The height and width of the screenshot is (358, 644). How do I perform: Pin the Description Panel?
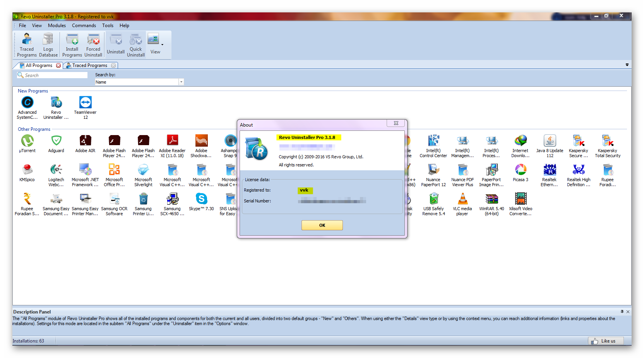[622, 312]
